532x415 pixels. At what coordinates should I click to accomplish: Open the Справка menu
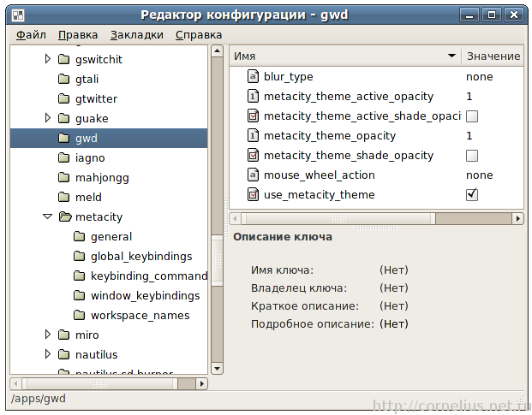point(199,35)
